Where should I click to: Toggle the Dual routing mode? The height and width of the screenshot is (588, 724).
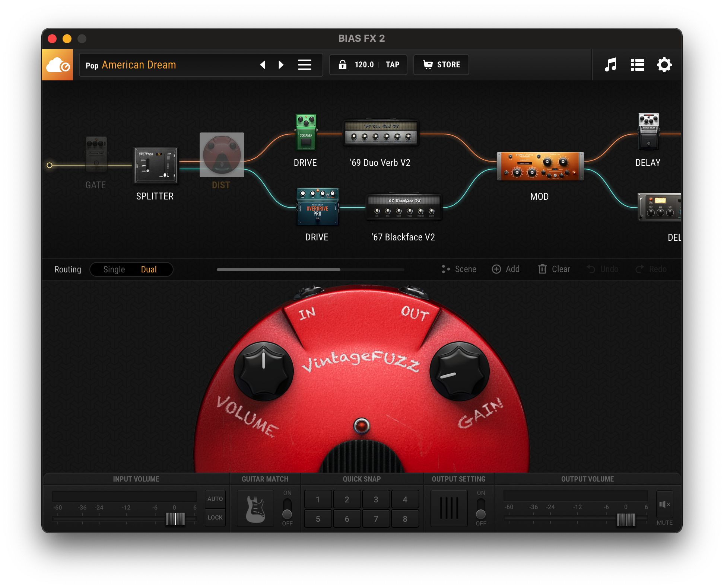[149, 269]
